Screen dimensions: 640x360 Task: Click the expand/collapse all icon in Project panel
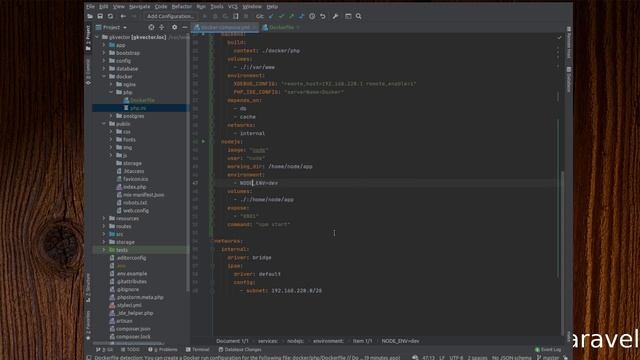click(162, 27)
